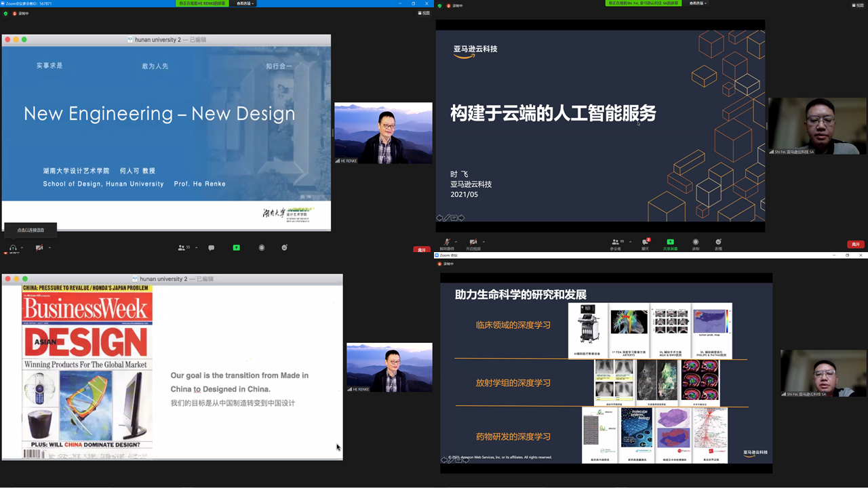This screenshot has height=488, width=868.
Task: Open 查看选项 dropdown beside HE RENKE banner
Action: pyautogui.click(x=243, y=3)
